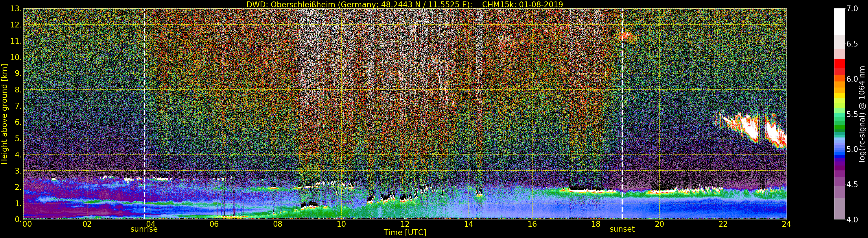This screenshot has width=868, height=238.
Task: Click the time axis tick label '10'
Action: (341, 224)
